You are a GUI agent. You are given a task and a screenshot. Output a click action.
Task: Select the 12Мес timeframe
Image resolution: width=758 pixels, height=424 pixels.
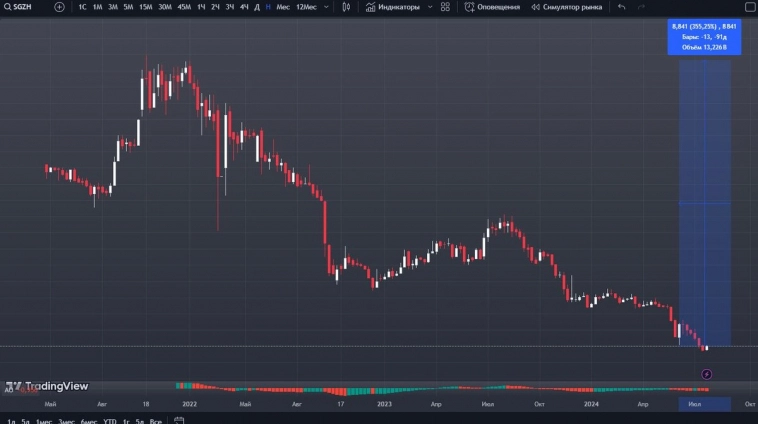click(x=306, y=7)
